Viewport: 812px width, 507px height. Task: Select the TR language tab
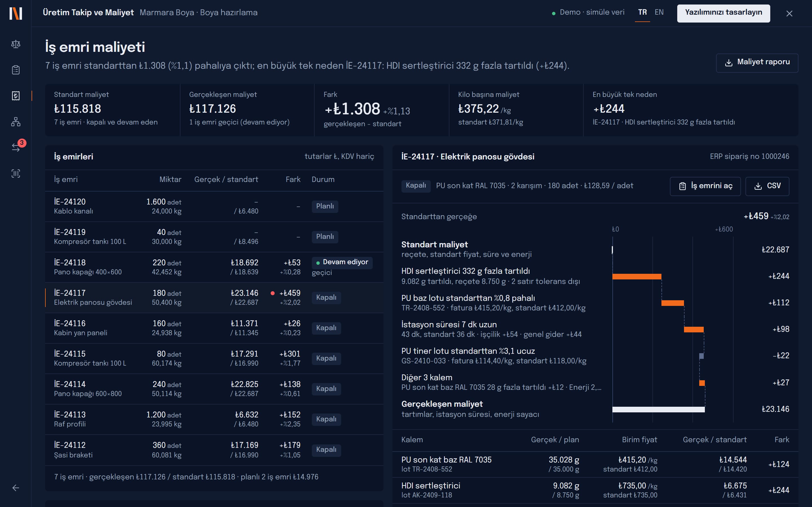[642, 12]
